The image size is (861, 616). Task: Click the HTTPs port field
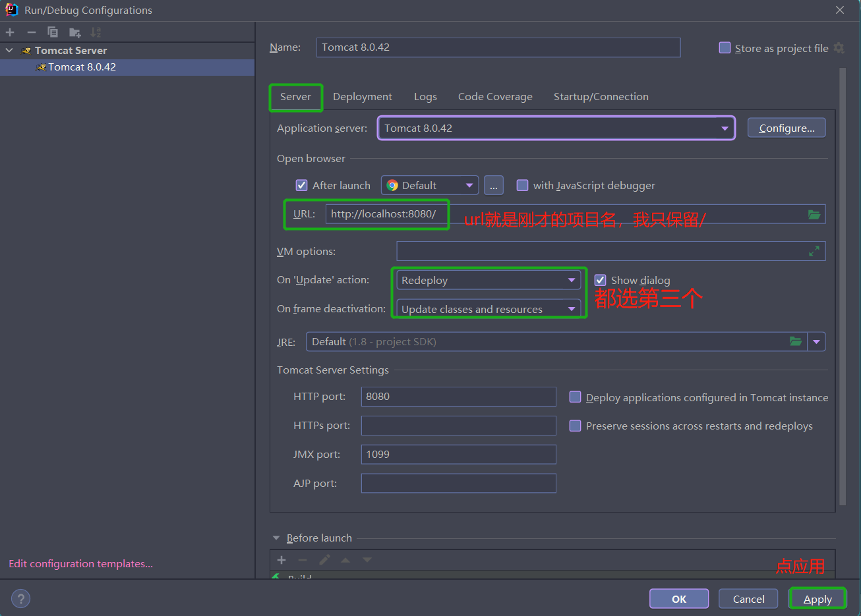459,426
